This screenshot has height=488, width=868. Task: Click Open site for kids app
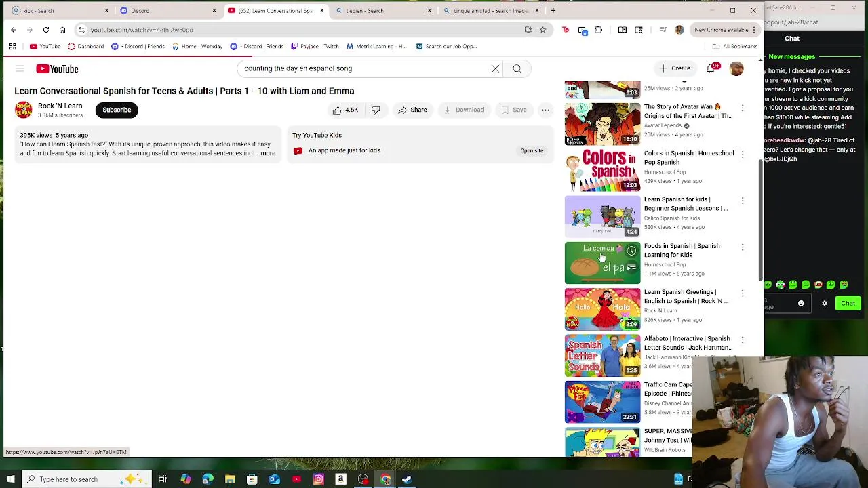tap(532, 150)
